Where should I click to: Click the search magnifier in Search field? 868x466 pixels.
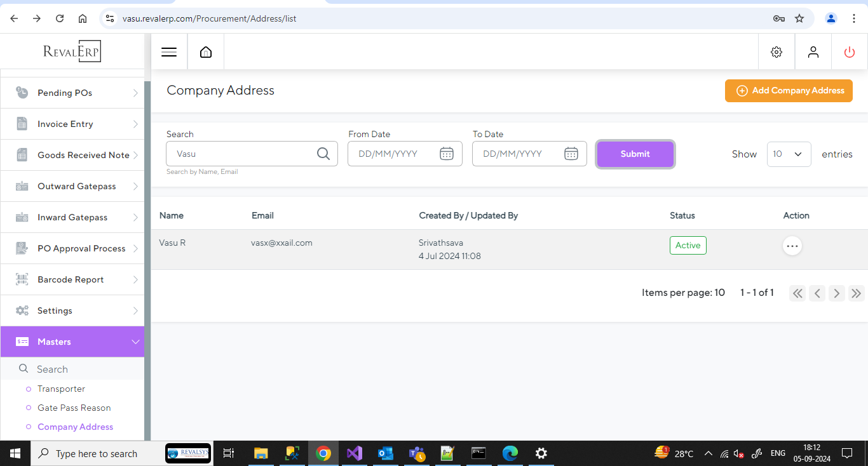[323, 154]
